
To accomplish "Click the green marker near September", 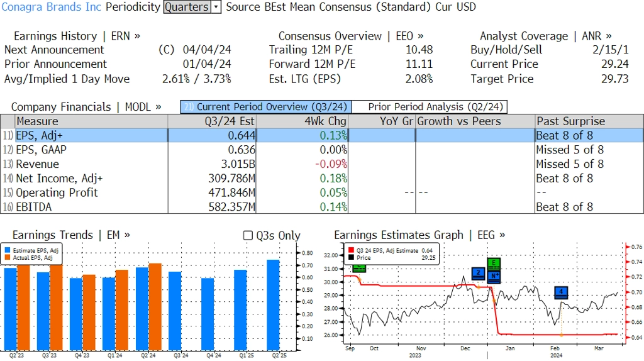I will pos(359,269).
